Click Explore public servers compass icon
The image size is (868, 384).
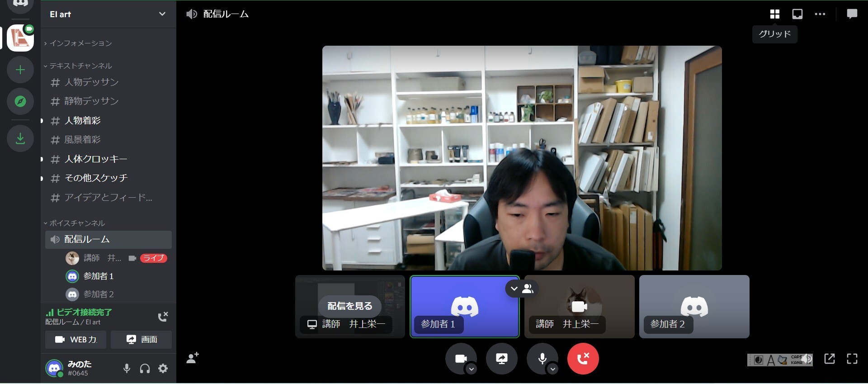coord(20,101)
